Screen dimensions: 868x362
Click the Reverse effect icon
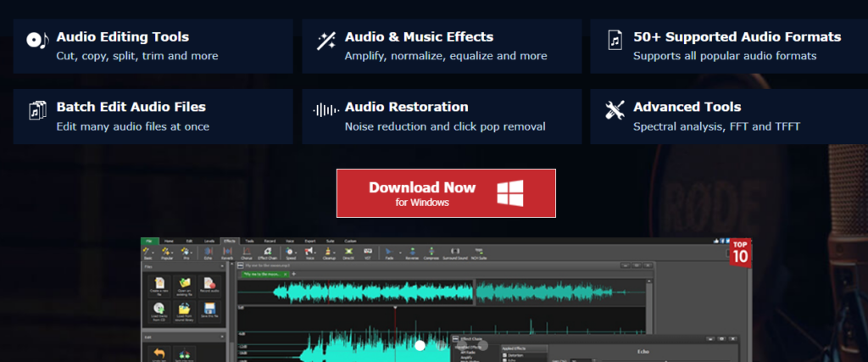412,251
